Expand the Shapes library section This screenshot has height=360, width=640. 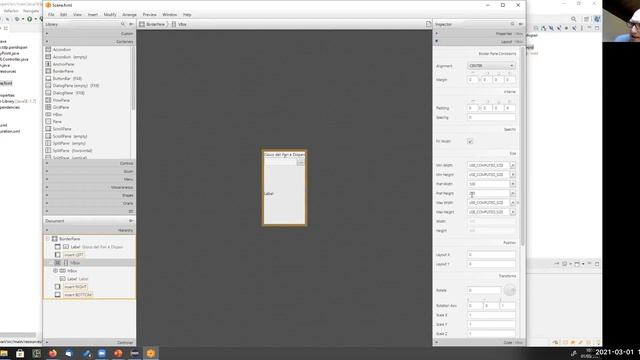pyautogui.click(x=89, y=195)
